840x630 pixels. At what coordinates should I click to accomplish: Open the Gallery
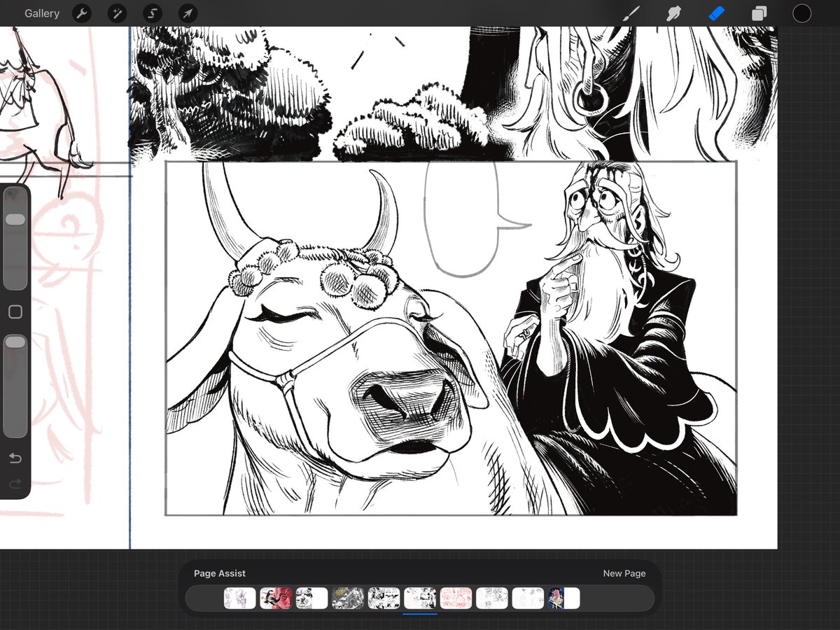[42, 13]
